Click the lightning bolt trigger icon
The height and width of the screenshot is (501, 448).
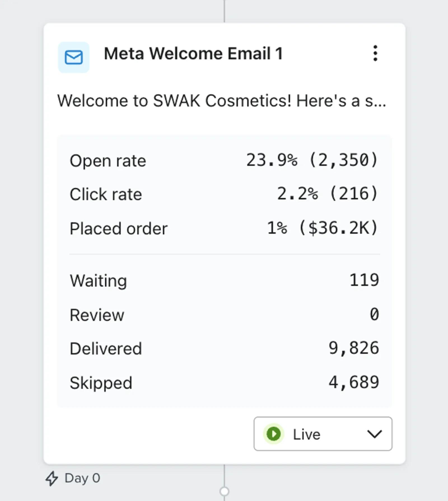[x=52, y=478]
